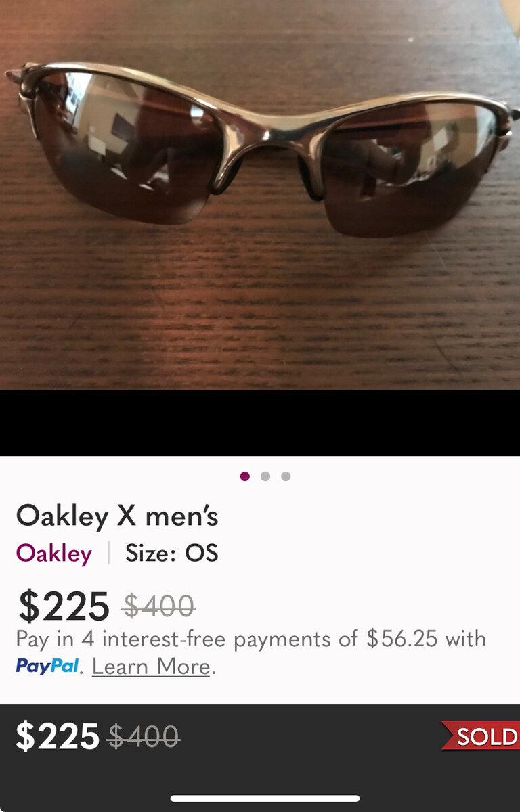Tap the PayPal logo
This screenshot has height=812, width=520.
(x=47, y=667)
